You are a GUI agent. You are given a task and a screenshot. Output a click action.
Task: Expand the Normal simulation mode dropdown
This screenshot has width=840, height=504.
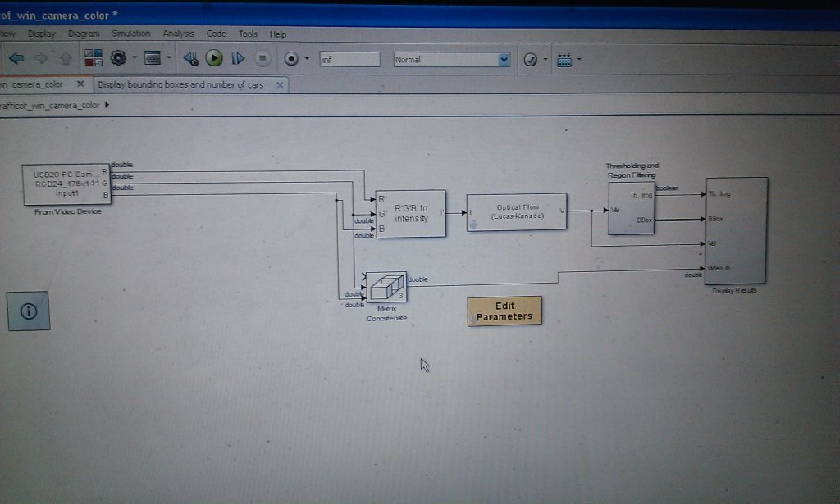(504, 60)
